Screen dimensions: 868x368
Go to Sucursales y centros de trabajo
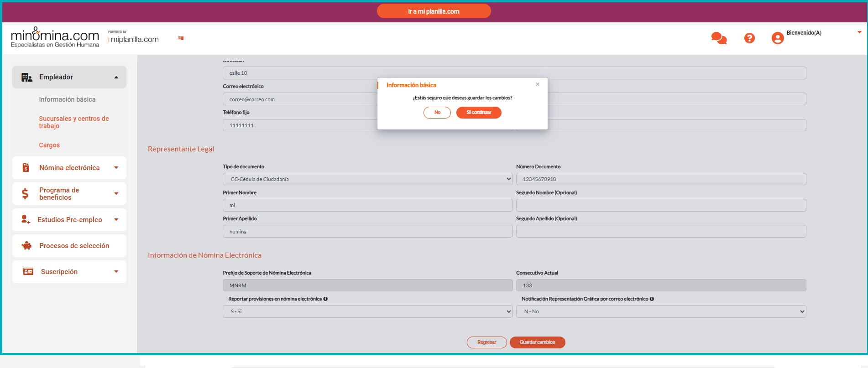tap(74, 122)
